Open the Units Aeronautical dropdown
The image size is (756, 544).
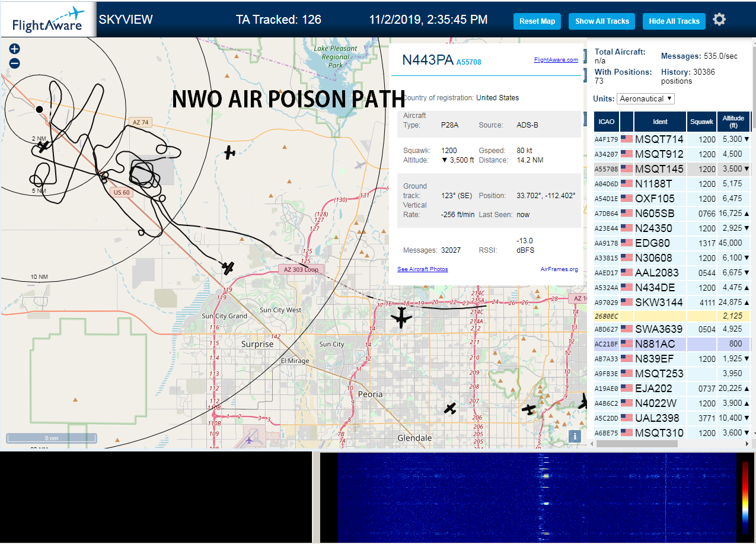646,98
